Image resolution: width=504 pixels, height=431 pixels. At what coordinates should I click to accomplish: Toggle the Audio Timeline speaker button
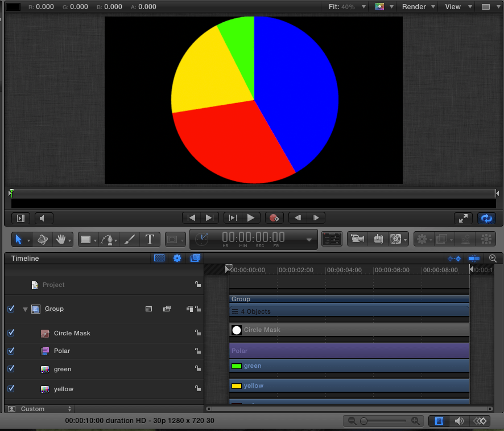[459, 421]
